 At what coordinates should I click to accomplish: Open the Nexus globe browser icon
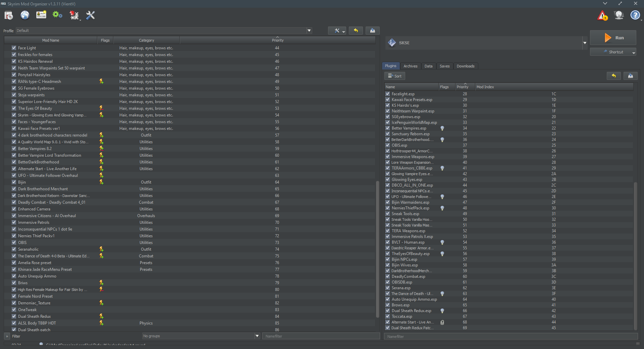coord(25,15)
